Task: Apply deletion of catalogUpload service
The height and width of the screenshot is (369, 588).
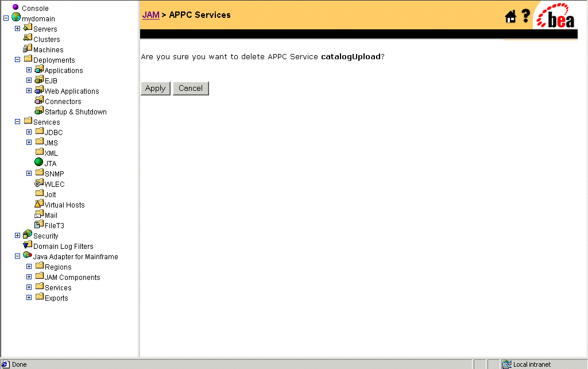Action: coord(155,88)
